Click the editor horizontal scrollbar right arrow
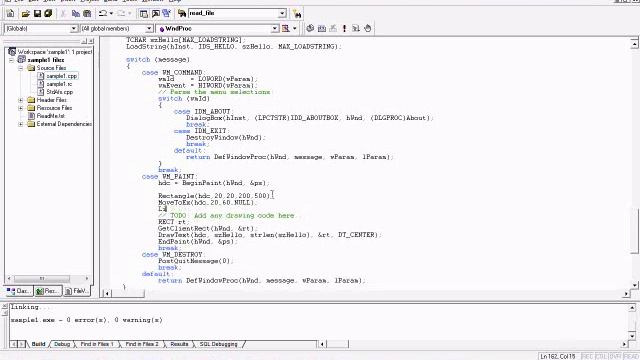 pos(626,293)
